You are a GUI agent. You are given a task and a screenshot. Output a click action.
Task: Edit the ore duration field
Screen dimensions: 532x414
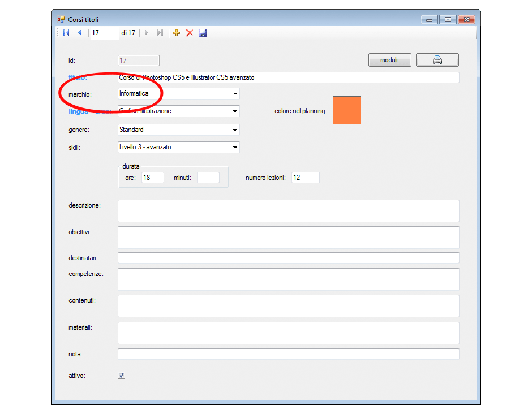click(153, 178)
